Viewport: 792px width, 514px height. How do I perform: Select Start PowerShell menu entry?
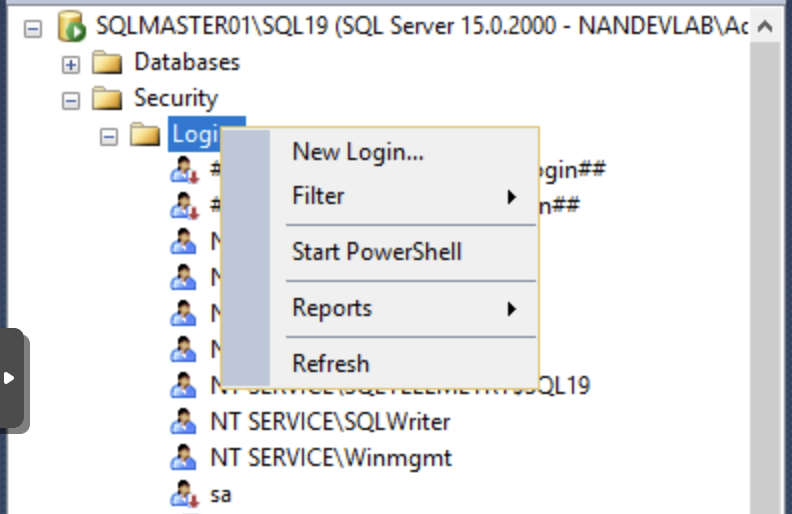click(376, 252)
